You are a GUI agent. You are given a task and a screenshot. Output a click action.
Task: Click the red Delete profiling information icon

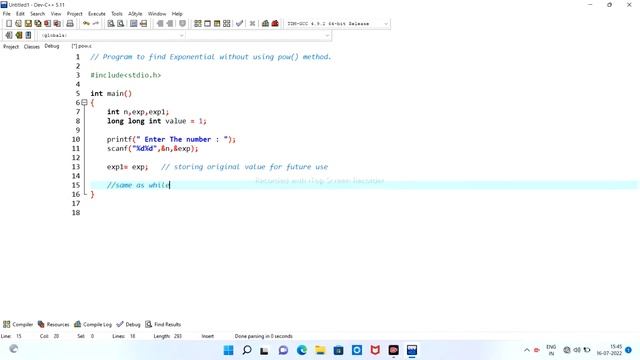(x=275, y=24)
